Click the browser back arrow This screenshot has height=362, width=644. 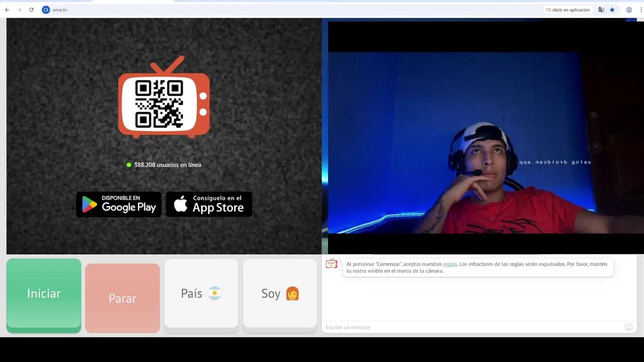[x=7, y=10]
